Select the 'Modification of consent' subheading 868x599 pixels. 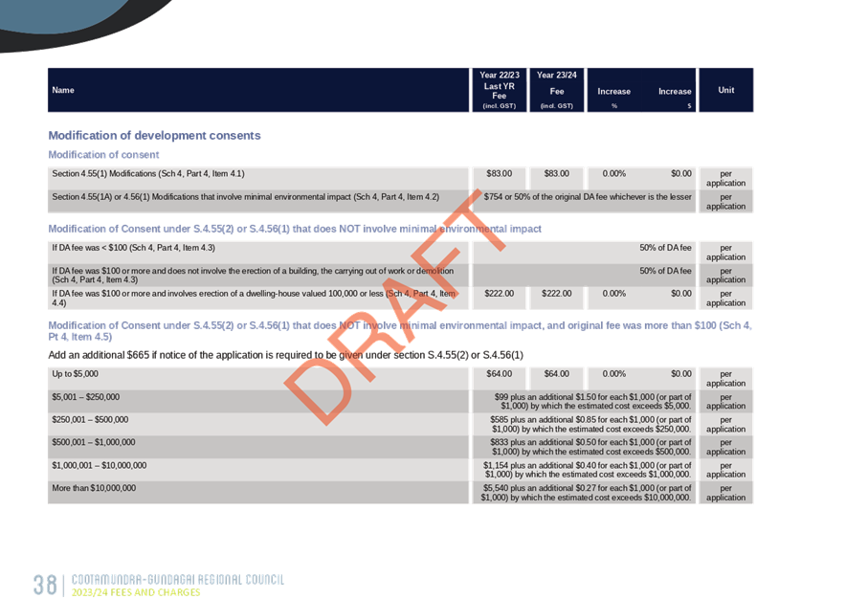point(103,154)
